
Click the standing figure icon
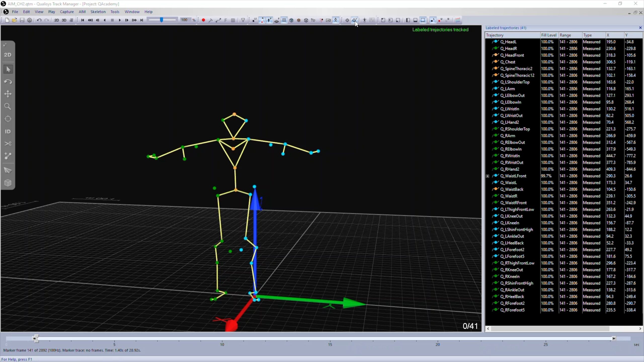[364, 20]
